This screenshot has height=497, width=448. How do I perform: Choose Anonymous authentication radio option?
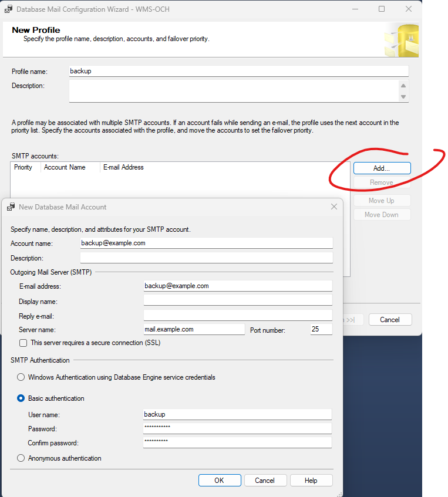(21, 458)
